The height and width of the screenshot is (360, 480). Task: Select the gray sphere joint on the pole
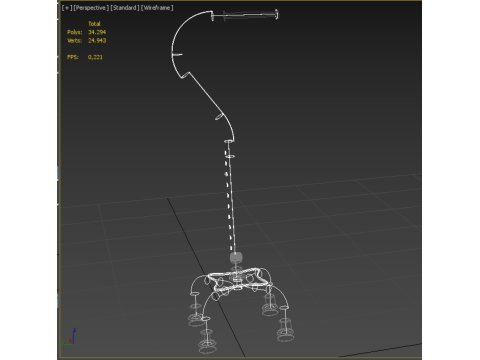236,257
